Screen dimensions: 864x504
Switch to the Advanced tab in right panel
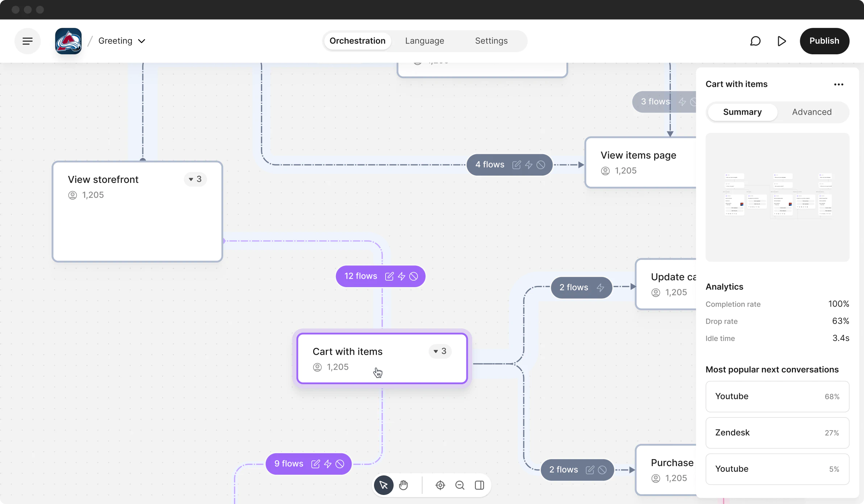[x=812, y=112]
